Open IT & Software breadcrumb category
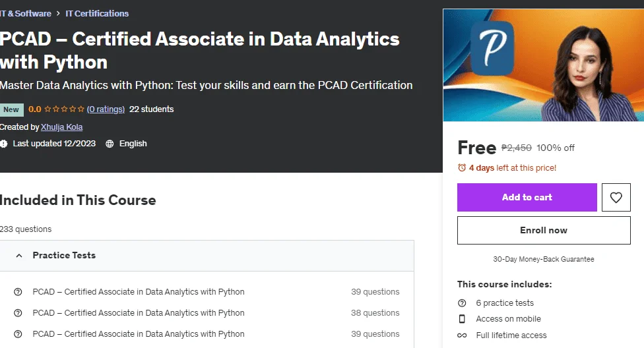The height and width of the screenshot is (348, 644). click(26, 14)
